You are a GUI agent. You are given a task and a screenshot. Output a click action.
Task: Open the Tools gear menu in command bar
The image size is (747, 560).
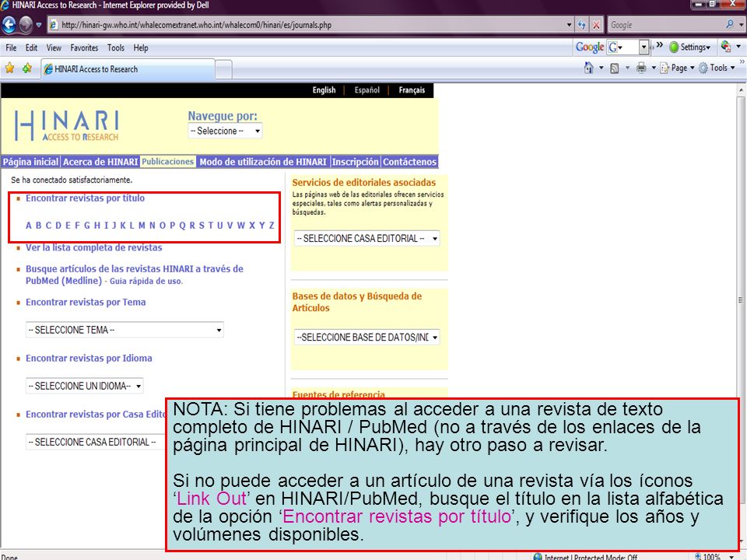pyautogui.click(x=717, y=68)
